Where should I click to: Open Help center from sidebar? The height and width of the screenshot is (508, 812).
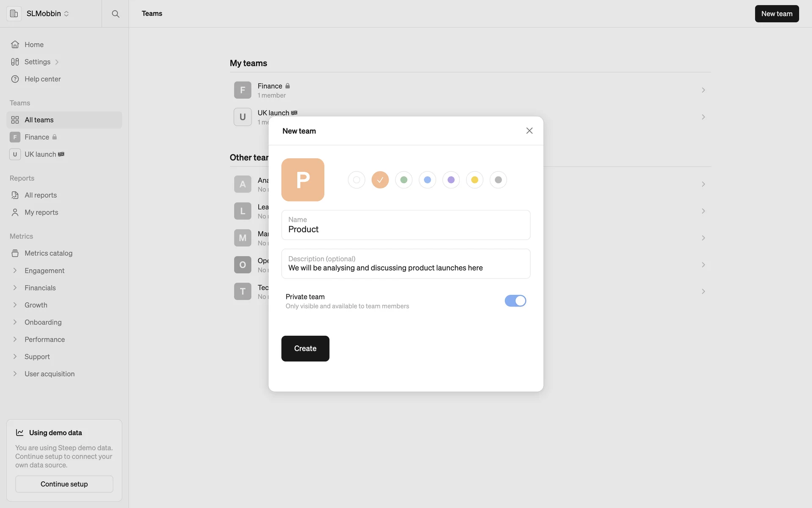42,79
